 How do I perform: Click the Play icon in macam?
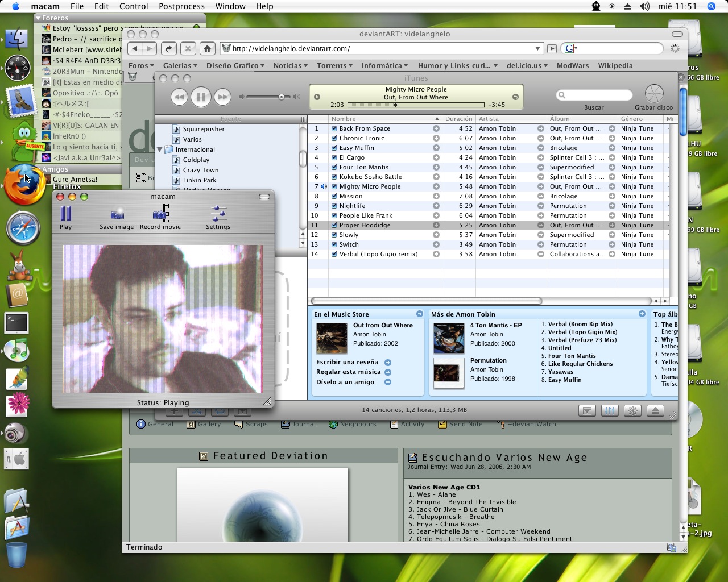[66, 214]
